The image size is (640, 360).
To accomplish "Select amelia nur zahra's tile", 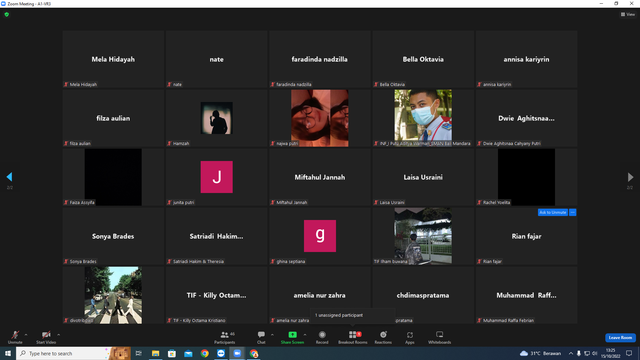I will click(320, 295).
